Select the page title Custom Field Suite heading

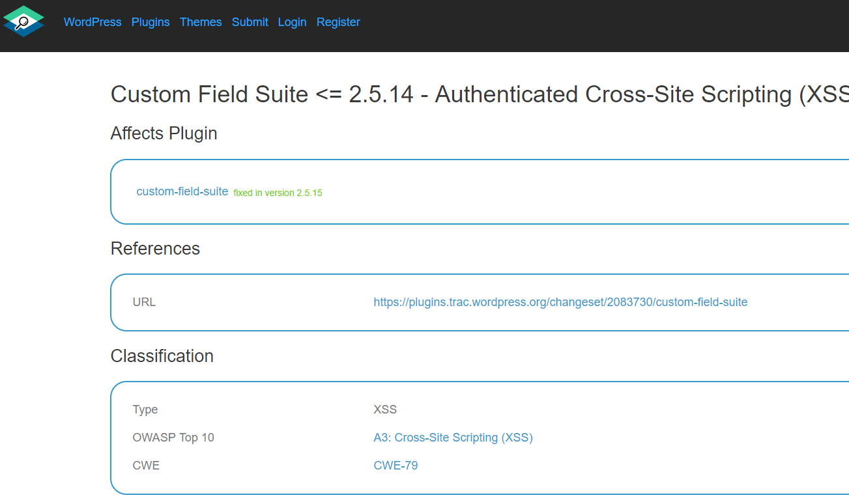[x=480, y=94]
